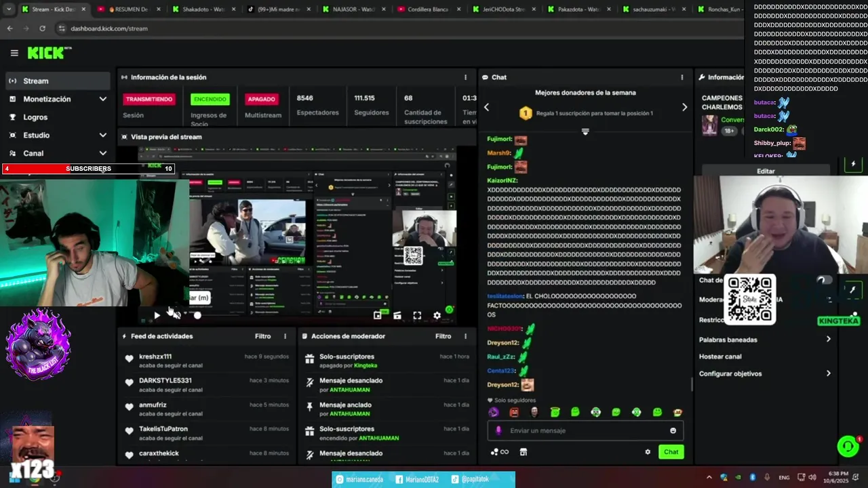This screenshot has width=868, height=488.
Task: Open options for Información de la sesión
Action: [465, 77]
